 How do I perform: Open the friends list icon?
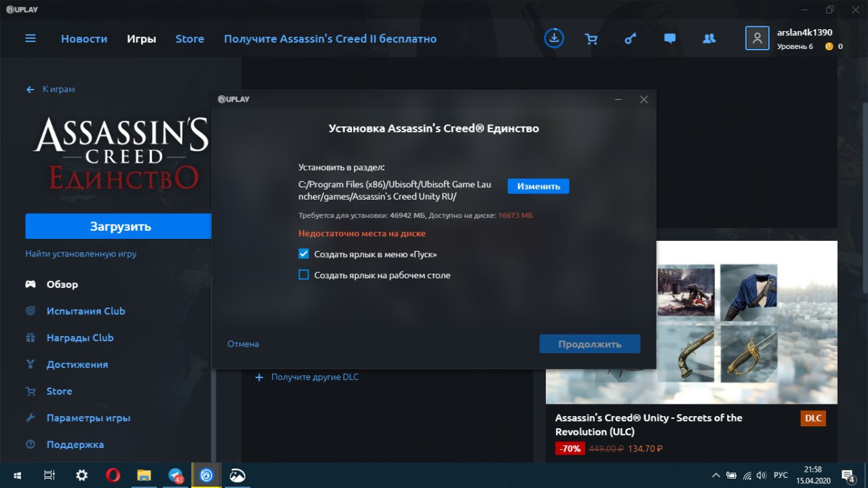709,39
